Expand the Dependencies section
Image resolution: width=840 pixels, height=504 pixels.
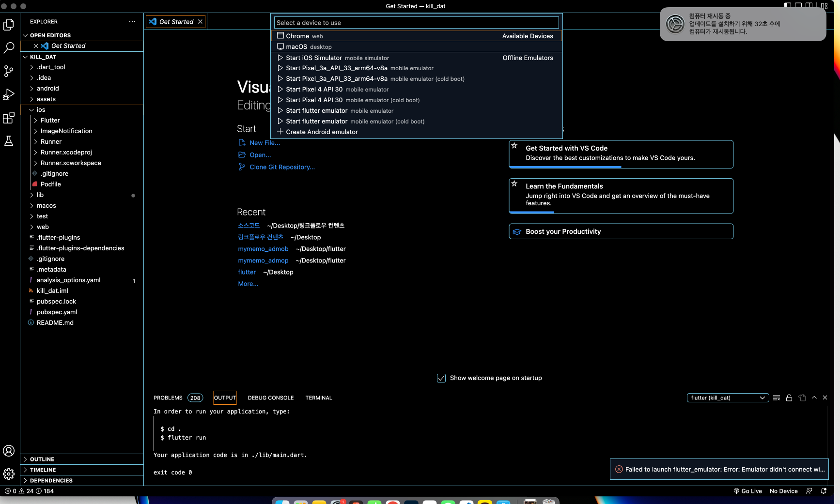click(82, 481)
